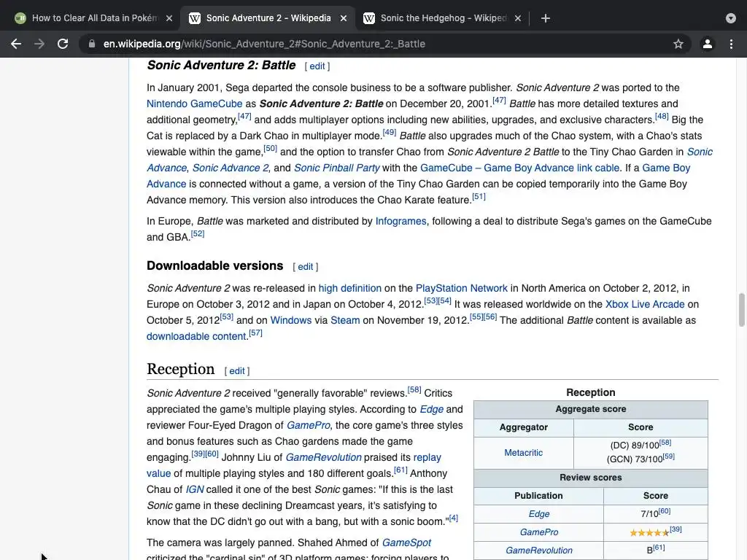Click citation [50] after within the game
This screenshot has width=747, height=560.
pyautogui.click(x=270, y=148)
